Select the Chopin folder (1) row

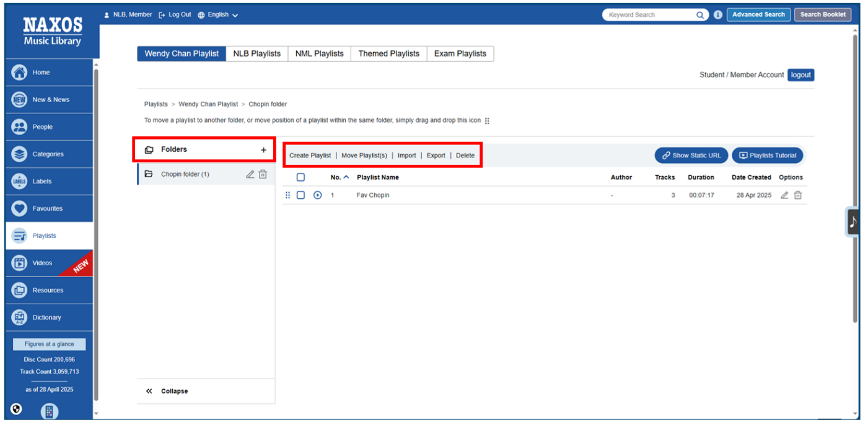(206, 174)
